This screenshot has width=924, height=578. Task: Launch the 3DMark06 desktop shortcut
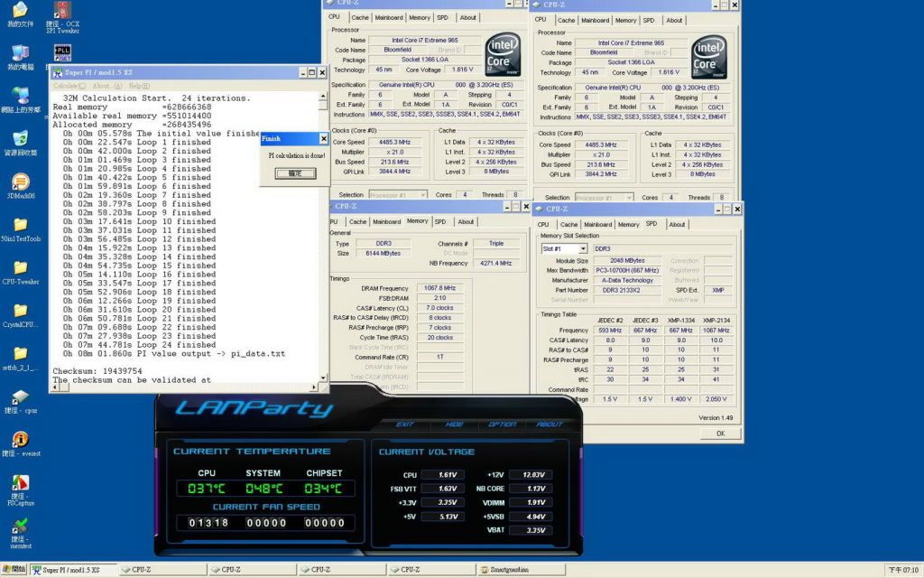point(20,186)
